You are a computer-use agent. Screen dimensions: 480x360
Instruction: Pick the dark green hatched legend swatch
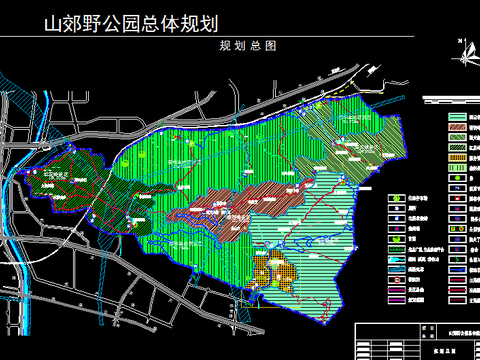[457, 147]
